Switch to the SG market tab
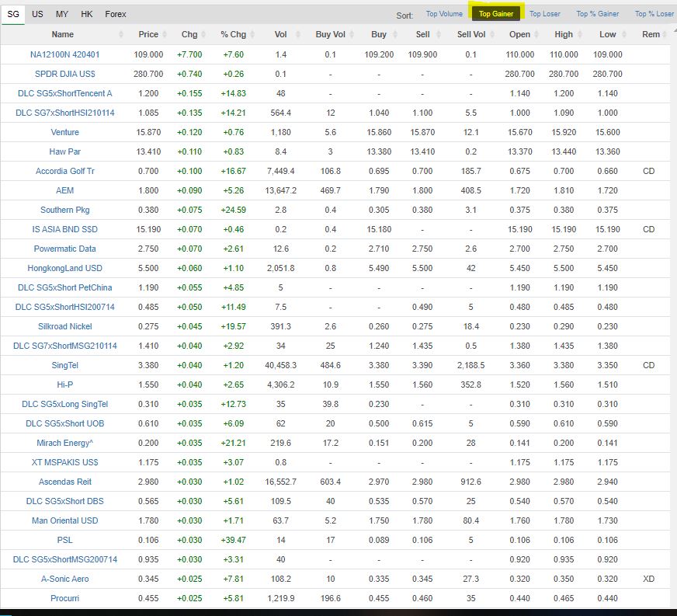677x616 pixels. 13,14
